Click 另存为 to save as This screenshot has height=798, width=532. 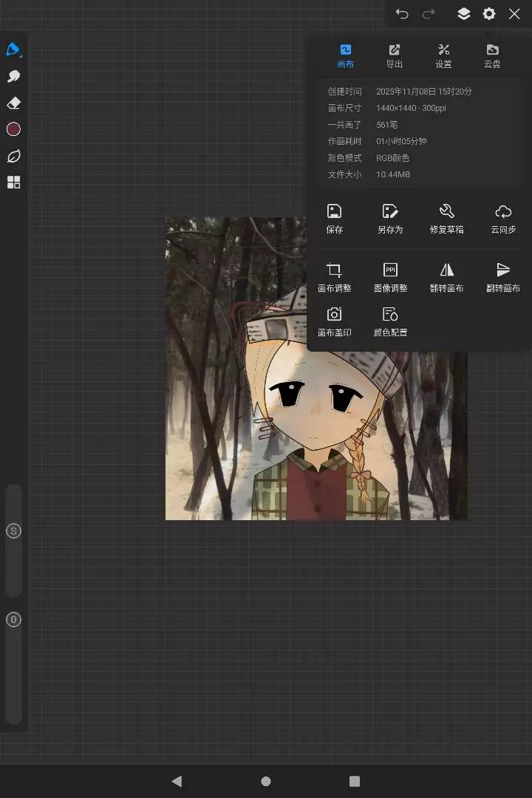[390, 219]
